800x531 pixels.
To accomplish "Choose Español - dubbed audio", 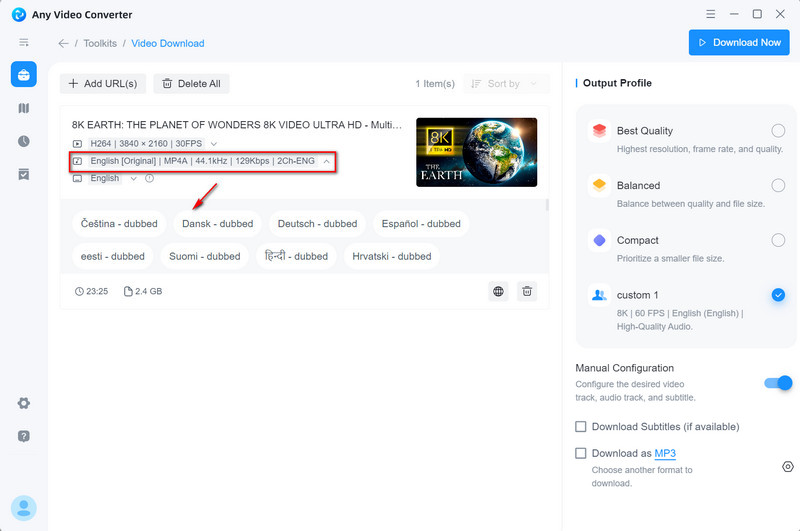I will [x=421, y=223].
